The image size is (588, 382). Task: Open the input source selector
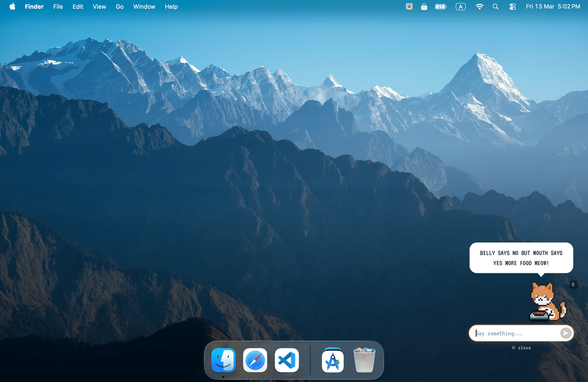tap(461, 7)
